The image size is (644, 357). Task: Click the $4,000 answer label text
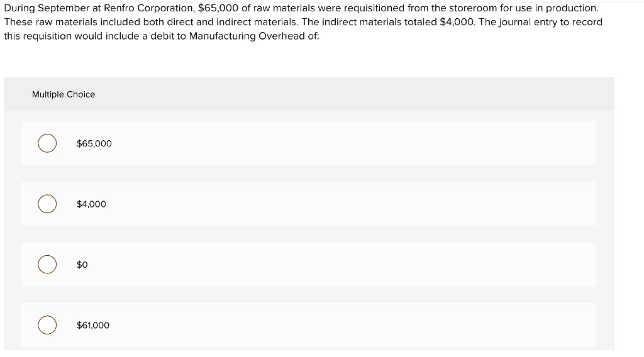(x=91, y=204)
